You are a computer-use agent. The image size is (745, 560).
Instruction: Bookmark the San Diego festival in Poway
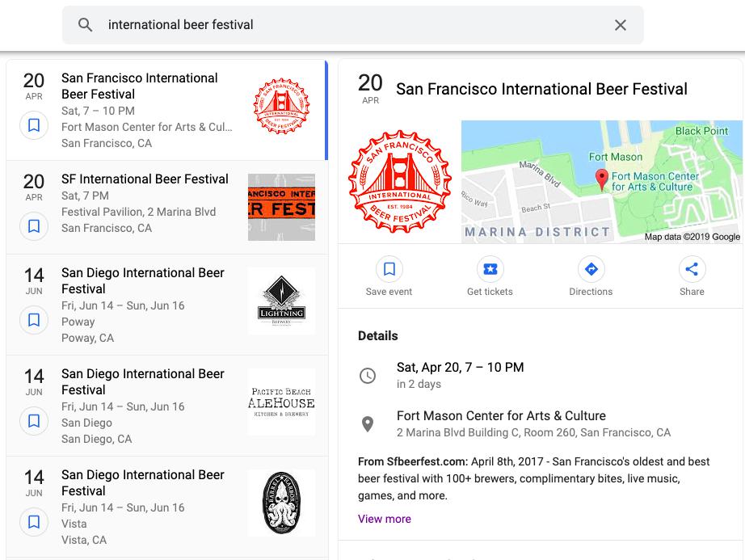(34, 320)
